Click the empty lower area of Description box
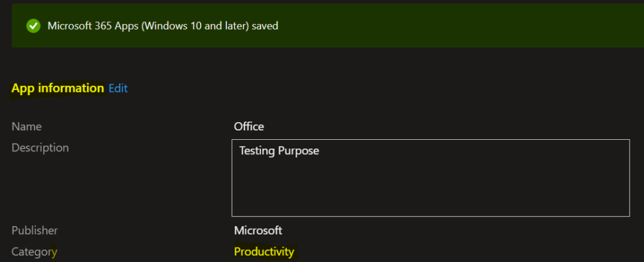This screenshot has height=262, width=644. click(x=430, y=189)
